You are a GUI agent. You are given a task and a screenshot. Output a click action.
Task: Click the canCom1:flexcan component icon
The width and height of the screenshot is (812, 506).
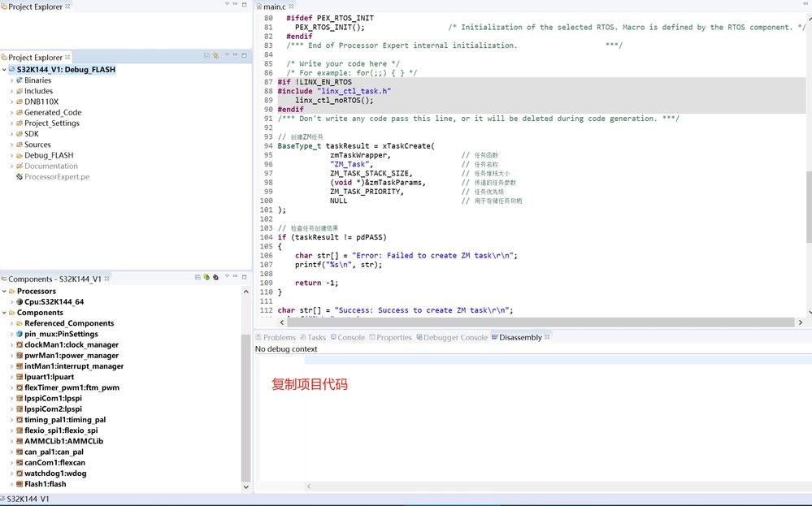click(20, 462)
